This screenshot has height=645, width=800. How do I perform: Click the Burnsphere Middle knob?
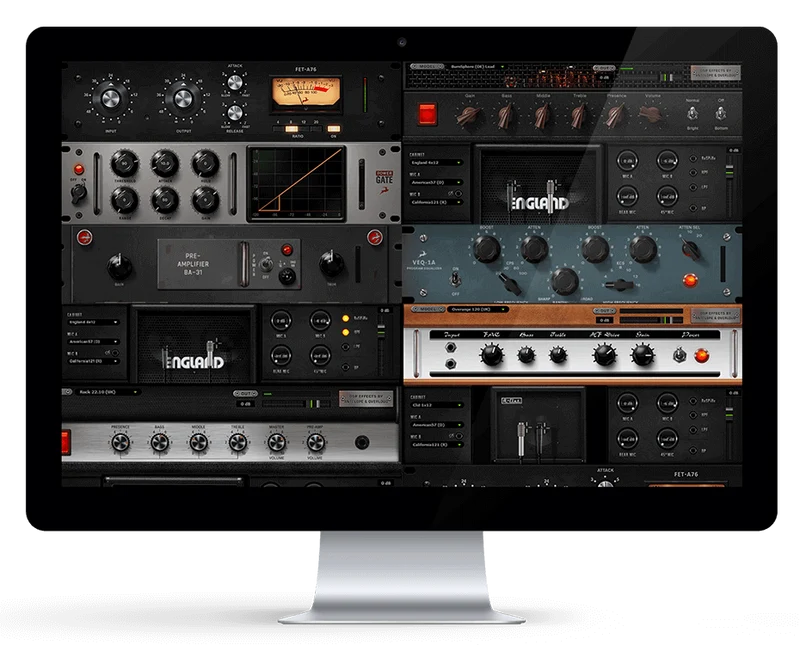(542, 115)
